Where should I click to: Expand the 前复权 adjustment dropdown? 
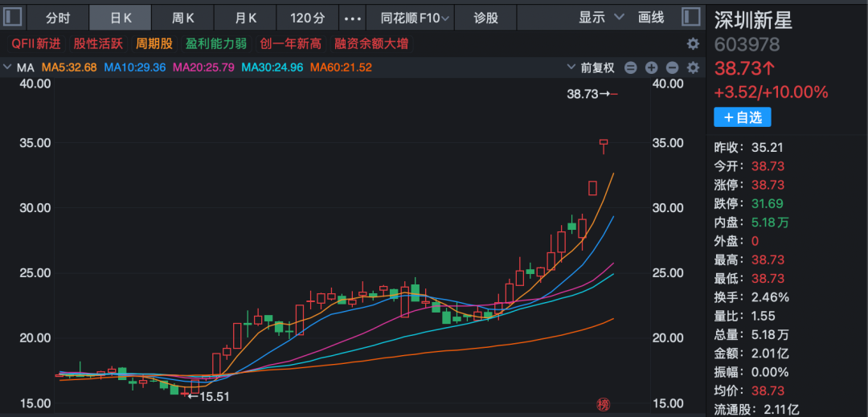click(x=590, y=67)
